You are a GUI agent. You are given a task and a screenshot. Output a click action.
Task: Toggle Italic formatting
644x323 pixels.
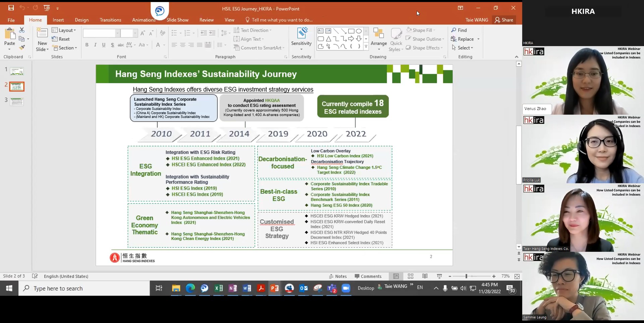click(x=95, y=45)
